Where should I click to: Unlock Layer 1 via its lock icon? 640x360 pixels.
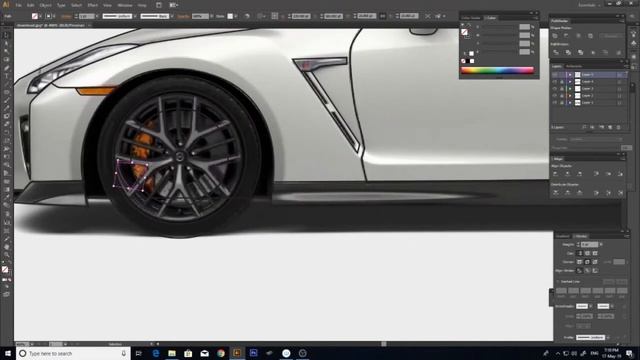click(562, 102)
